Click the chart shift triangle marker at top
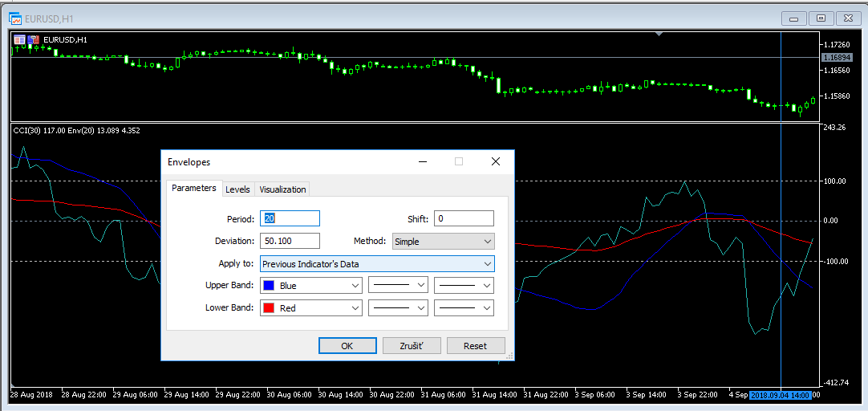This screenshot has height=411, width=868. click(x=658, y=35)
